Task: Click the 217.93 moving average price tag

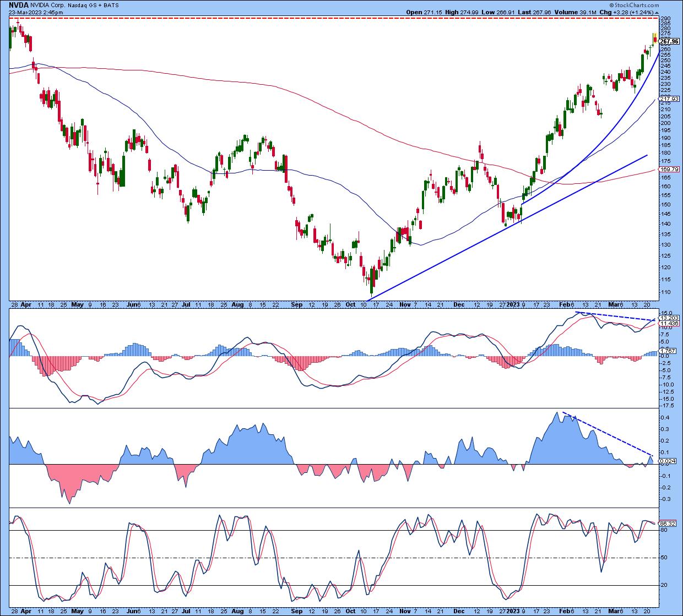Action: (x=668, y=99)
